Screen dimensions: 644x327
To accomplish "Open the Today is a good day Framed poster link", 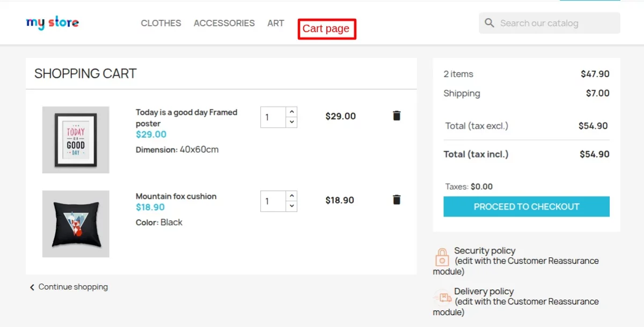I will pyautogui.click(x=186, y=117).
